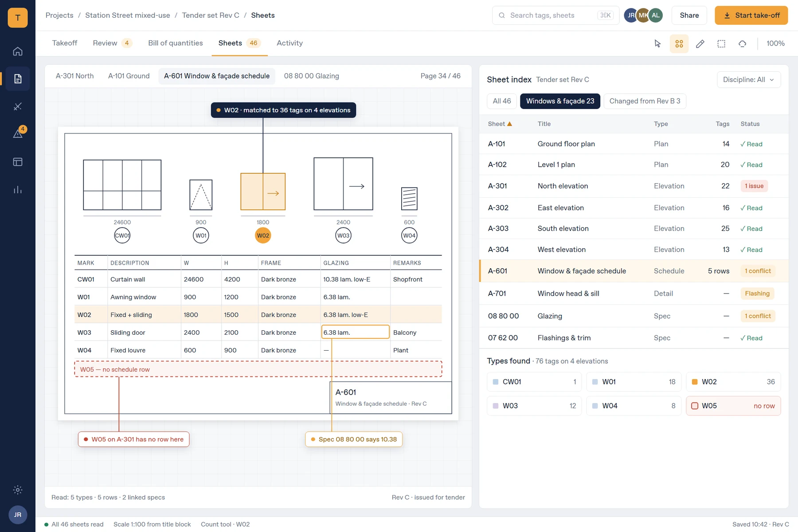
Task: Select the dashed marquee selection tool
Action: tap(721, 43)
